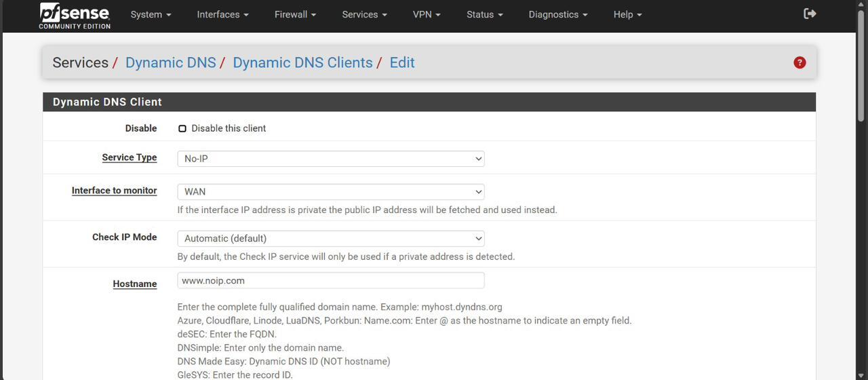Viewport: 868px width, 380px height.
Task: Go to Dynamic DNS breadcrumb link
Action: [x=170, y=62]
